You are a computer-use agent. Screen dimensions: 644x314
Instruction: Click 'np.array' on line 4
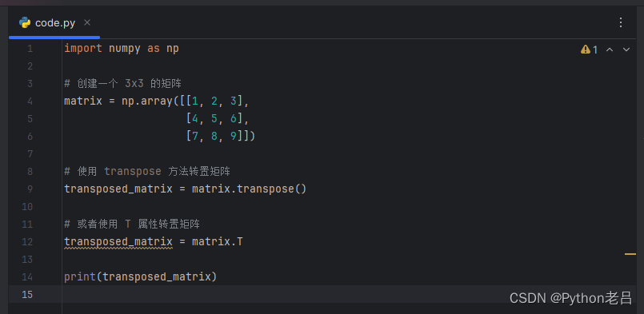pos(147,101)
